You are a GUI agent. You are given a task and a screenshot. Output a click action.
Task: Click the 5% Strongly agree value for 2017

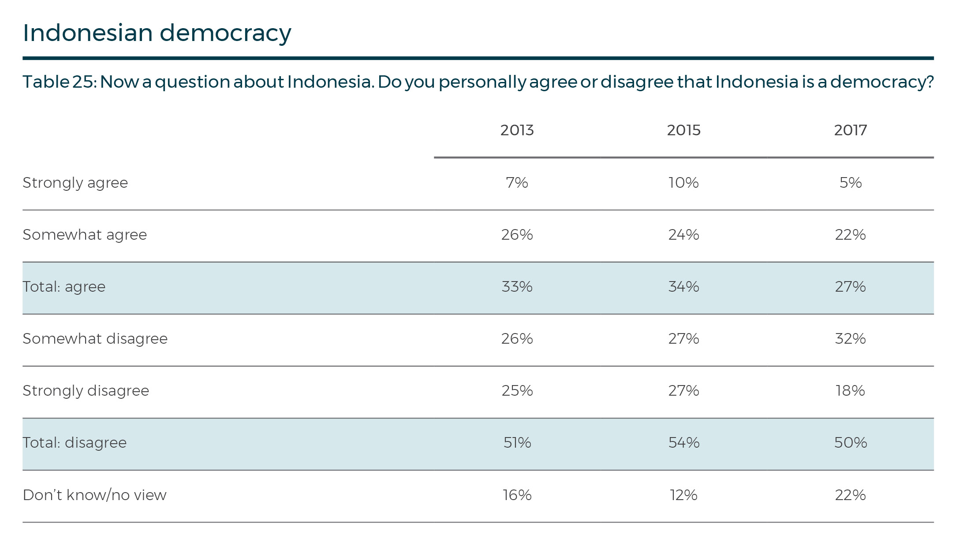(x=850, y=183)
